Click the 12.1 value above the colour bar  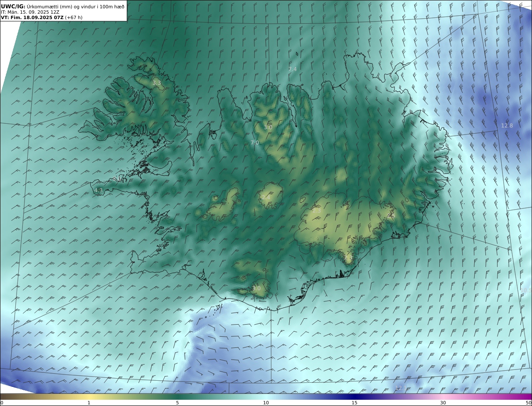click(x=400, y=388)
